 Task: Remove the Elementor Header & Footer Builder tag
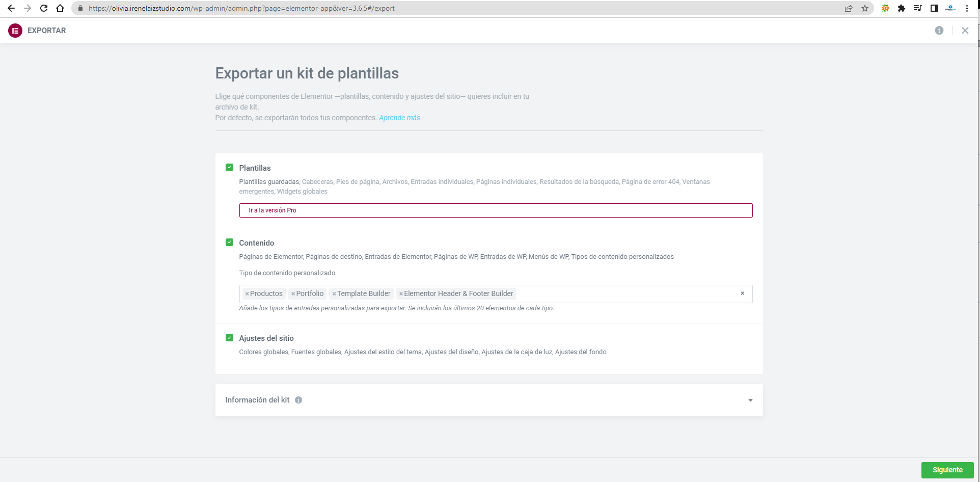(401, 294)
